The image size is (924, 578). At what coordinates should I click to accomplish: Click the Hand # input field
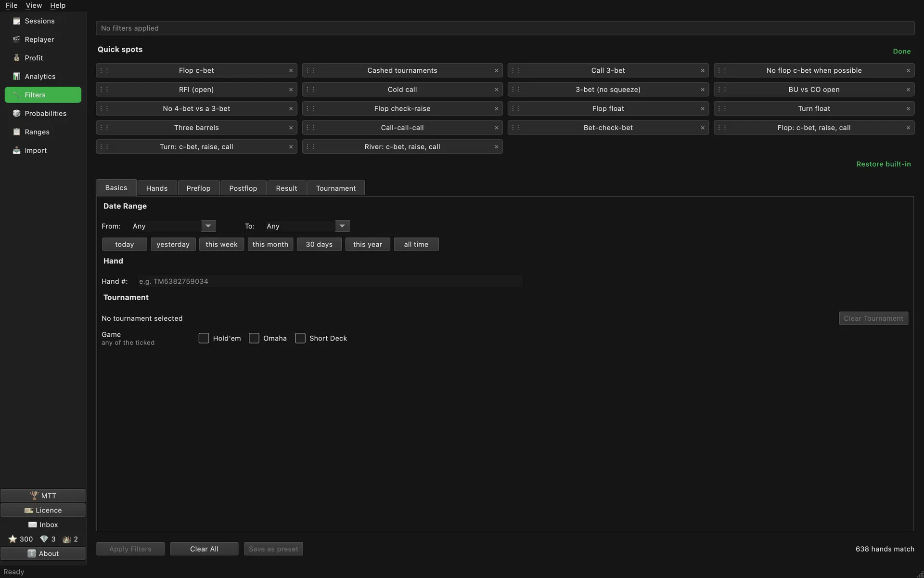[329, 281]
